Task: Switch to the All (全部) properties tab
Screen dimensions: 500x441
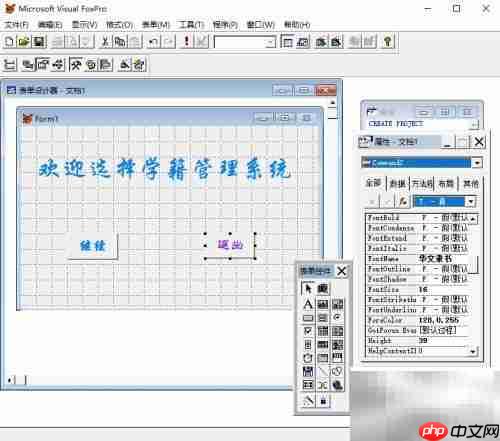Action: [373, 183]
